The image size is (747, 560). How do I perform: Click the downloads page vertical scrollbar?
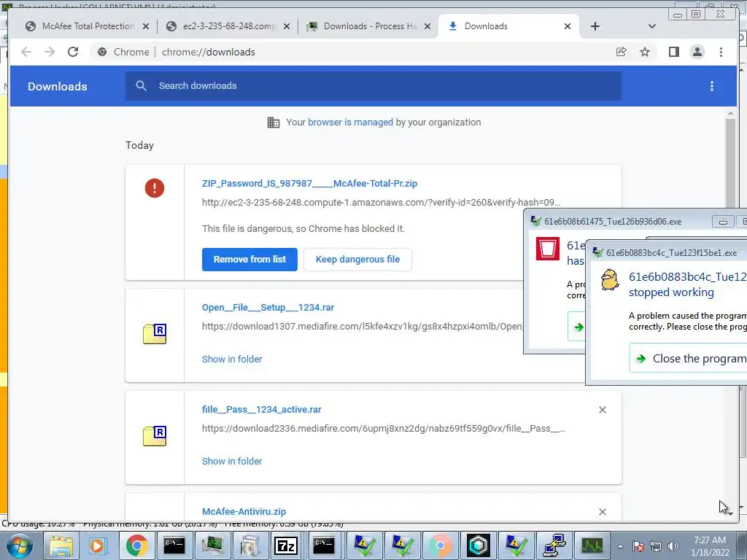point(730,164)
